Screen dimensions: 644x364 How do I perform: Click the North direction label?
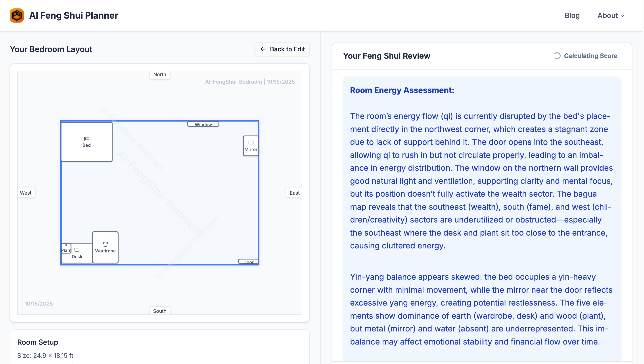159,75
